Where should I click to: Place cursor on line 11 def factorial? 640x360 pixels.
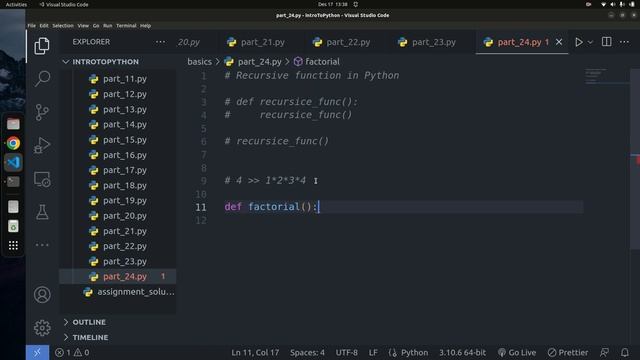point(271,207)
